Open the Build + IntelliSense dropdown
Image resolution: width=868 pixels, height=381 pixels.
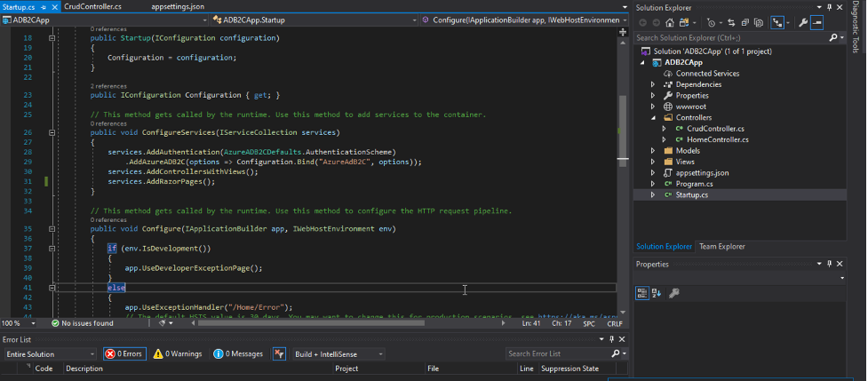tap(338, 353)
